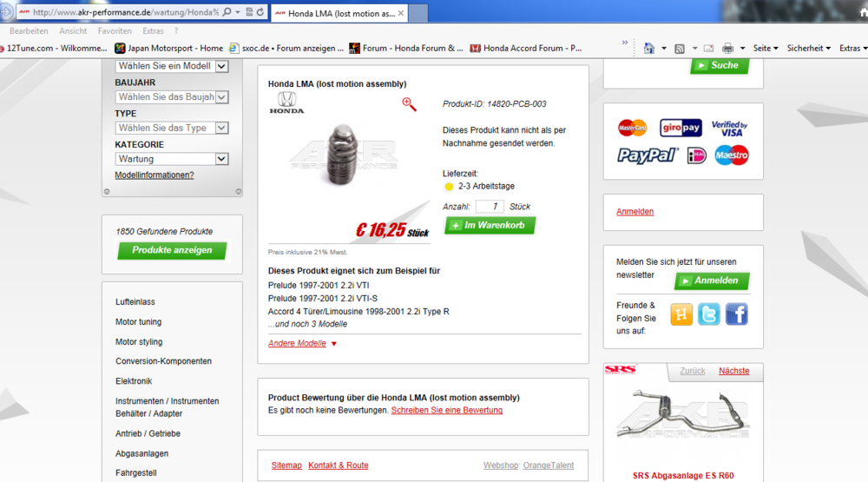
Task: Click the printer icon in browser toolbar
Action: coord(727,49)
